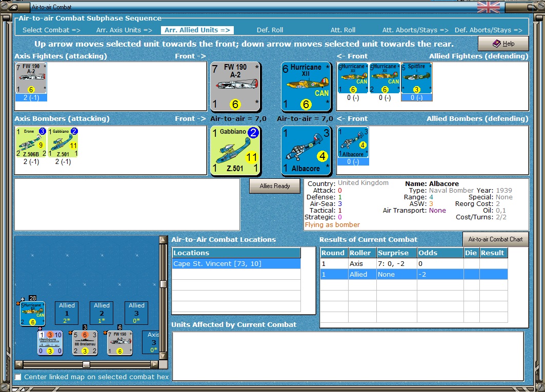Click the Allied 1 marker on the map

(67, 313)
